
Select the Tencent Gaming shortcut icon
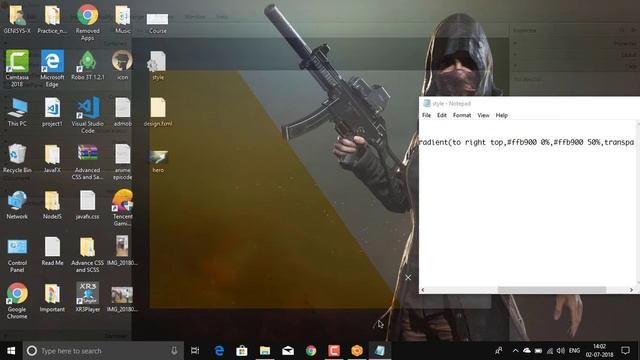tap(122, 207)
